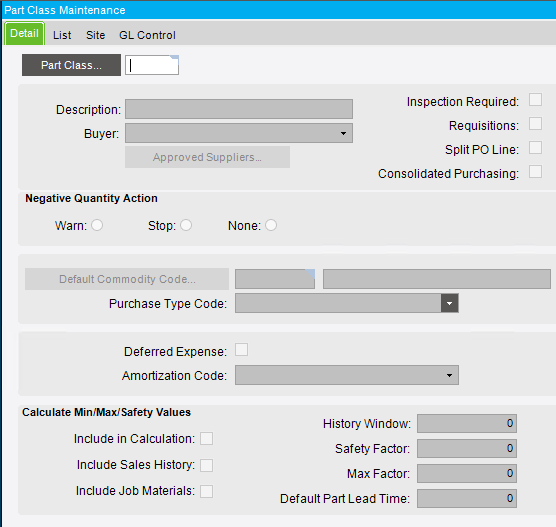Go to the GL Control tab

[x=147, y=35]
